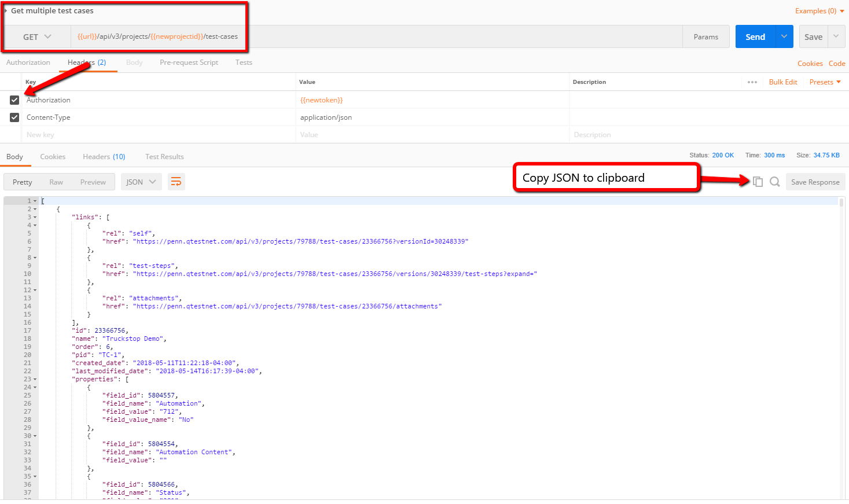Open the Bulk Edit link

click(782, 82)
